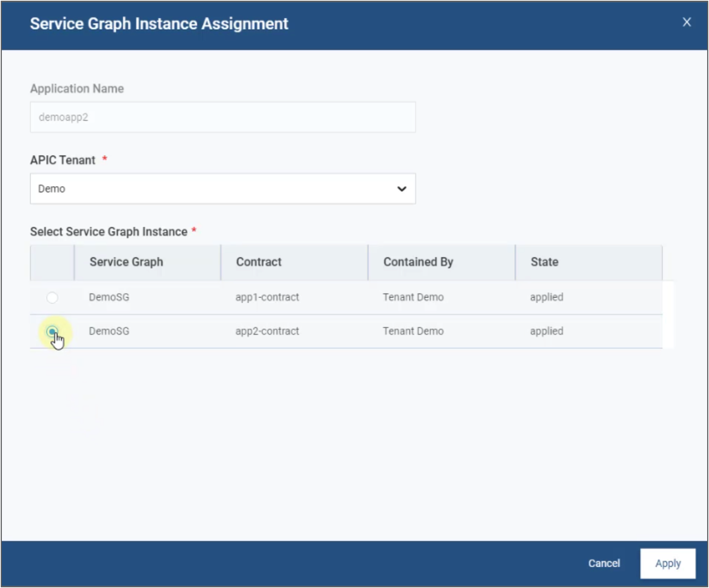Click DemoSG in the app2-contract row
The width and height of the screenshot is (709, 588).
(109, 331)
